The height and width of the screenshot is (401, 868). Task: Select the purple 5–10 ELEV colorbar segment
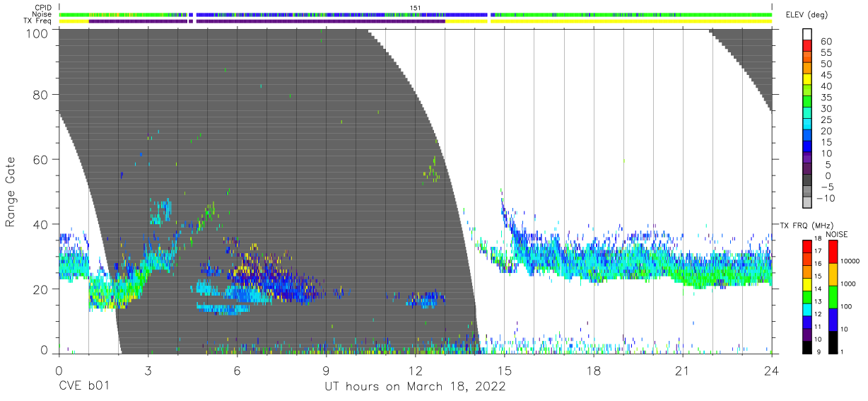click(808, 158)
